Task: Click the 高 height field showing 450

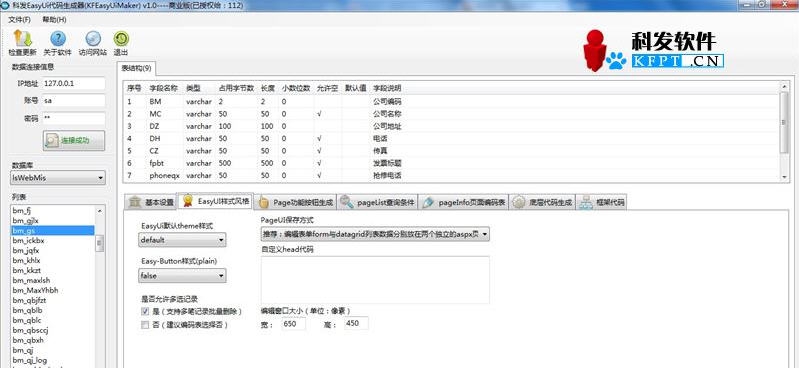Action: (x=356, y=324)
